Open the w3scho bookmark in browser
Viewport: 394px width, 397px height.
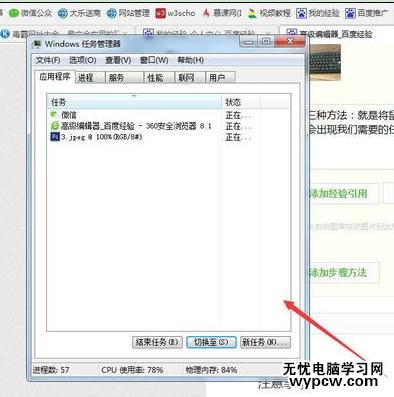[176, 13]
